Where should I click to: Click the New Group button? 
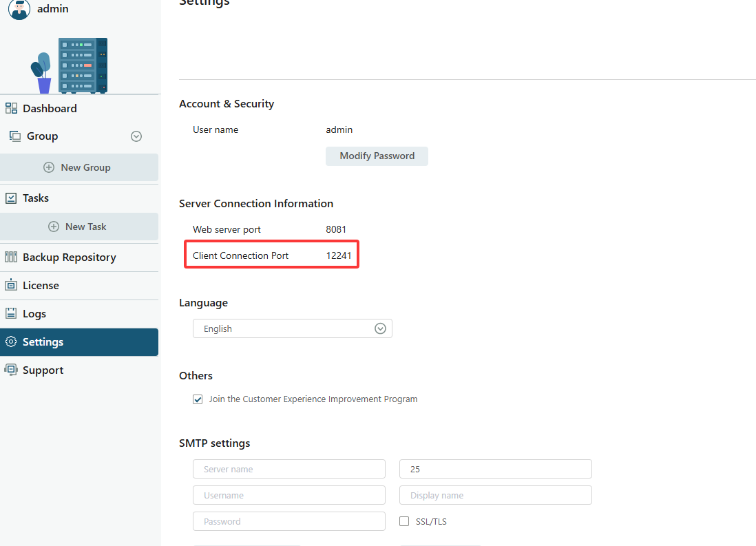point(78,167)
